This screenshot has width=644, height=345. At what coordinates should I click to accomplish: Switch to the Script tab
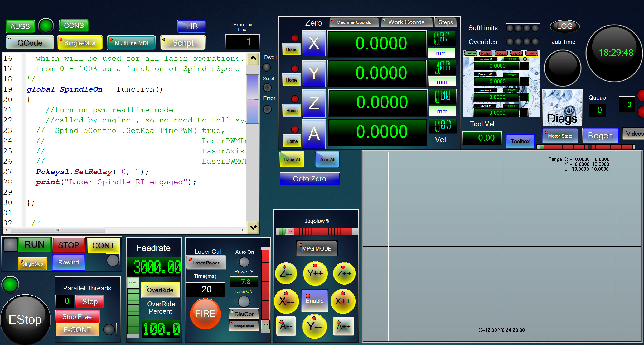183,43
